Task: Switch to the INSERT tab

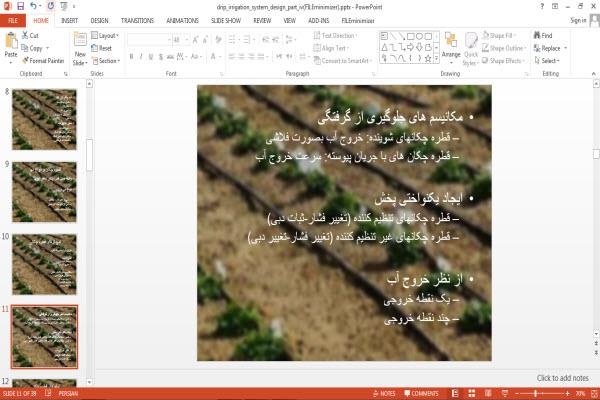Action: [69, 21]
